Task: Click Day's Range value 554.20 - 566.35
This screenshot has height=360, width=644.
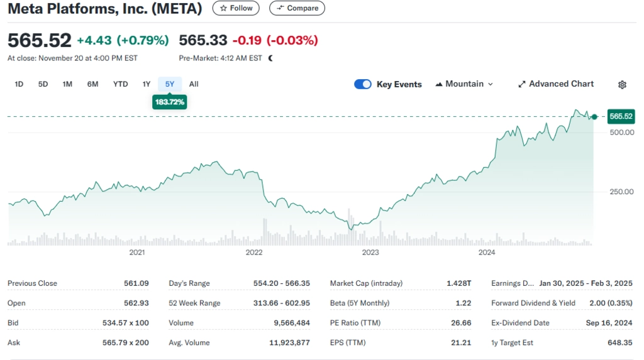Action: click(282, 283)
